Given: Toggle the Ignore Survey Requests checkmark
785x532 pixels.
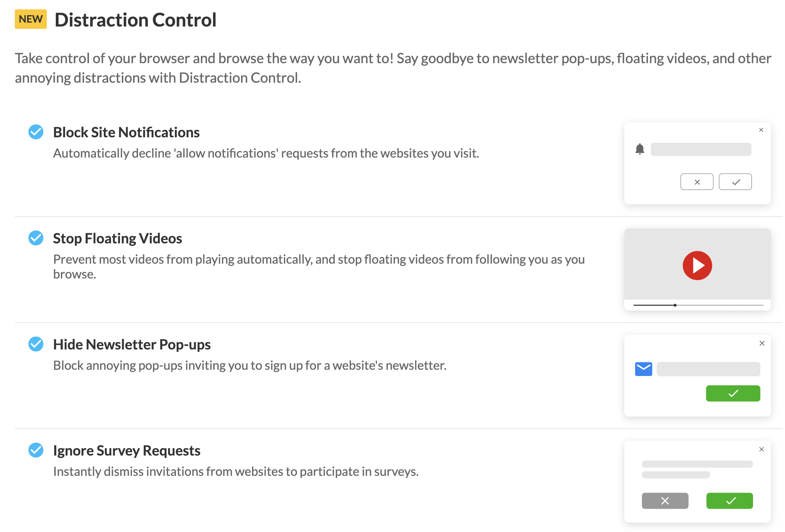Looking at the screenshot, I should pos(36,450).
